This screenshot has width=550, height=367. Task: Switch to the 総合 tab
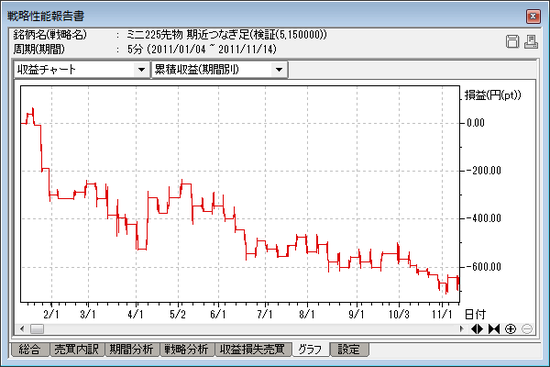(29, 349)
